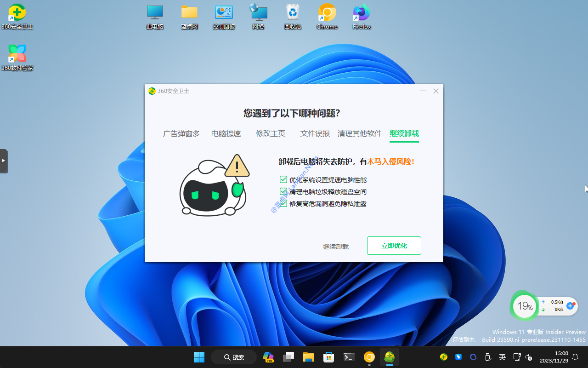Click the blue ring tray icon

[473, 357]
